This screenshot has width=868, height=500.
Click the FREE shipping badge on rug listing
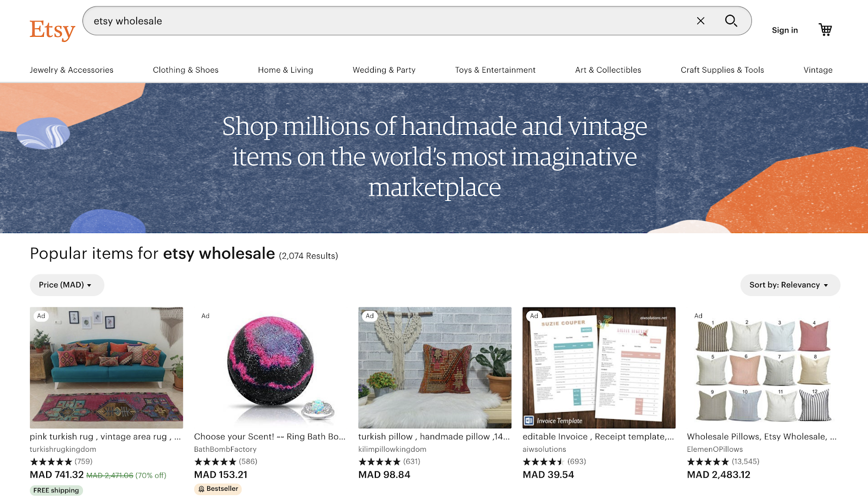pyautogui.click(x=56, y=490)
